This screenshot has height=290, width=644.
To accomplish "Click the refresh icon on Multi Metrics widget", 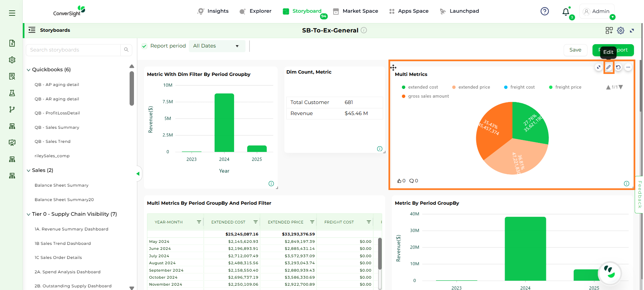I will click(618, 67).
